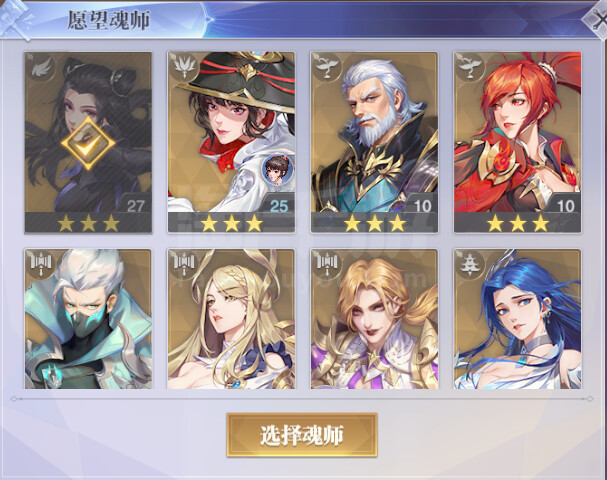Toggle the golden checkmark on selected soul master
The height and width of the screenshot is (480, 607).
[88, 144]
